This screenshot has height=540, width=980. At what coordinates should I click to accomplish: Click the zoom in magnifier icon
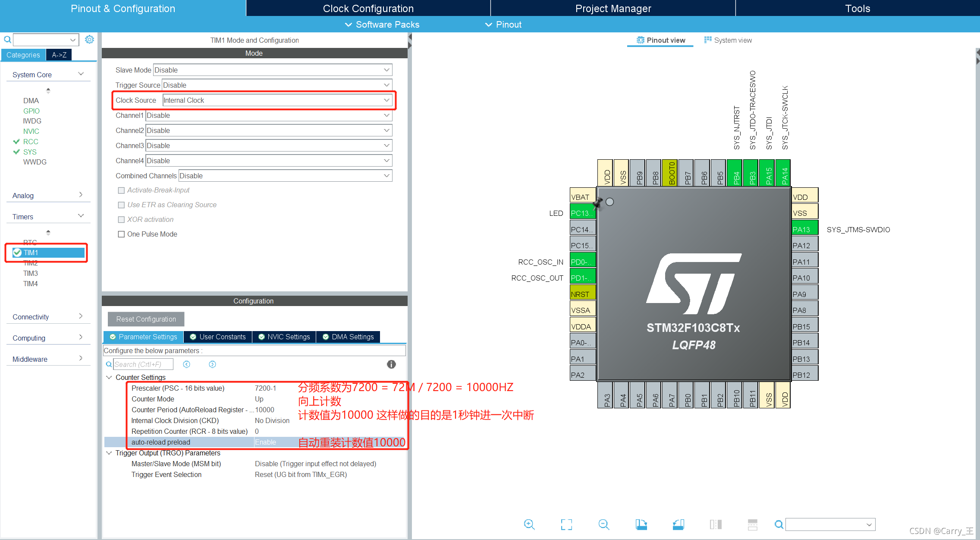click(529, 524)
